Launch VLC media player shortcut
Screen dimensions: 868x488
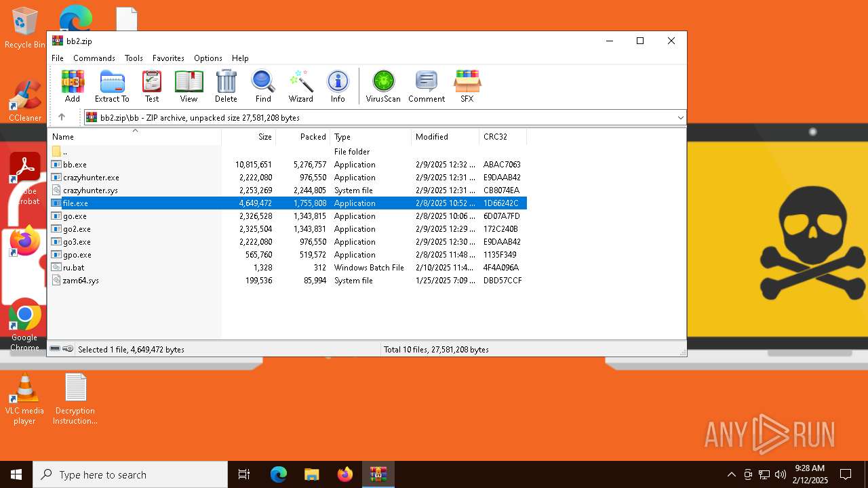pos(24,400)
